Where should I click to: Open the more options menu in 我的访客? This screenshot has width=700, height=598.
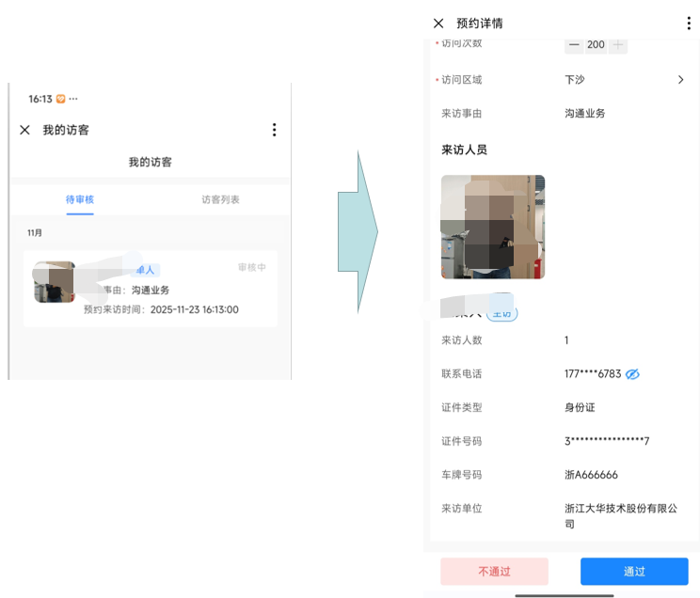274,130
